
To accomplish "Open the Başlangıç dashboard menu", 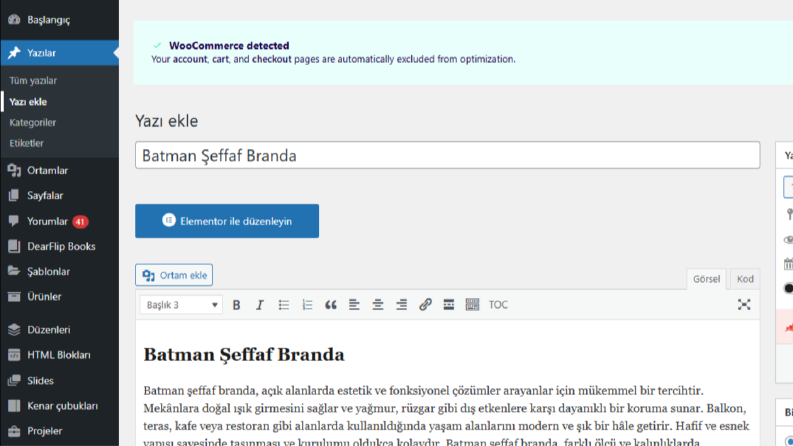I will click(x=60, y=20).
